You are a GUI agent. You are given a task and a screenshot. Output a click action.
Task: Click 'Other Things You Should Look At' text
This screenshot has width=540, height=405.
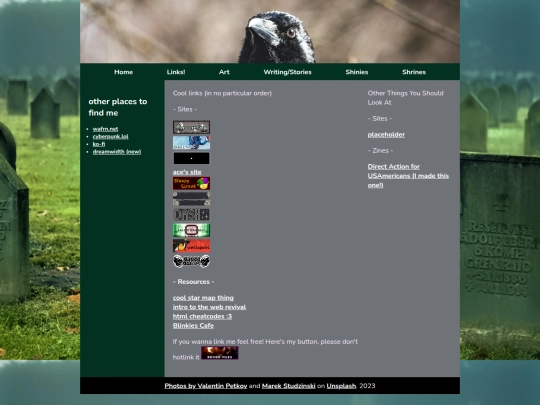405,98
